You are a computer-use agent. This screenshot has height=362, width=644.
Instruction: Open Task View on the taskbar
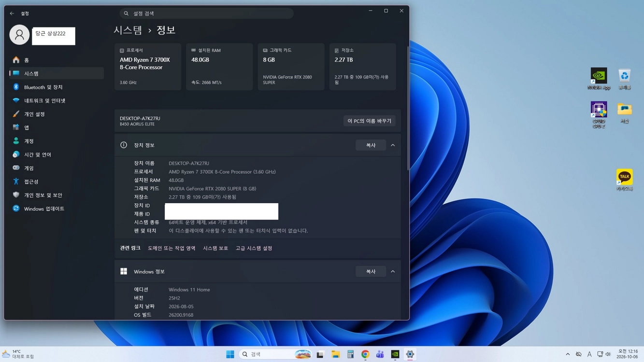(x=320, y=354)
